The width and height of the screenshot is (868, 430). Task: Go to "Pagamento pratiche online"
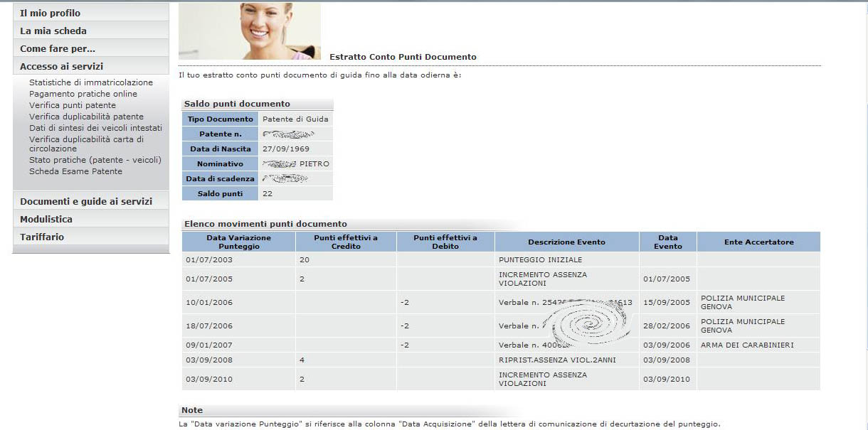point(83,94)
